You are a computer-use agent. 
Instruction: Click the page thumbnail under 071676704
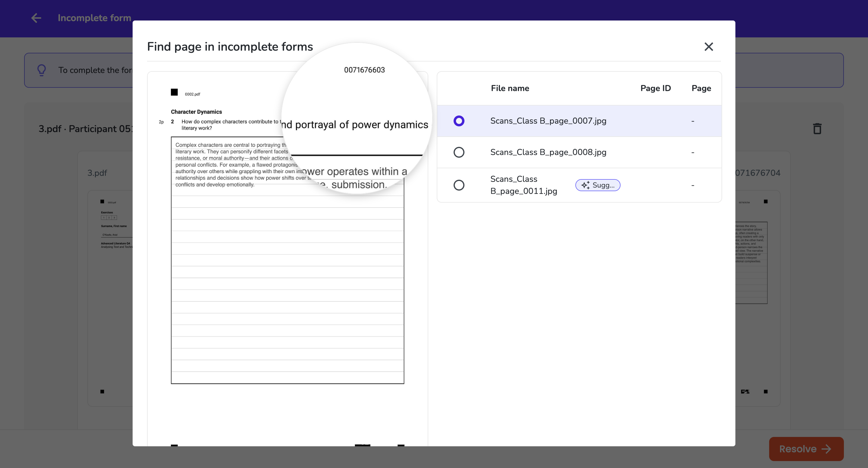[x=757, y=298]
